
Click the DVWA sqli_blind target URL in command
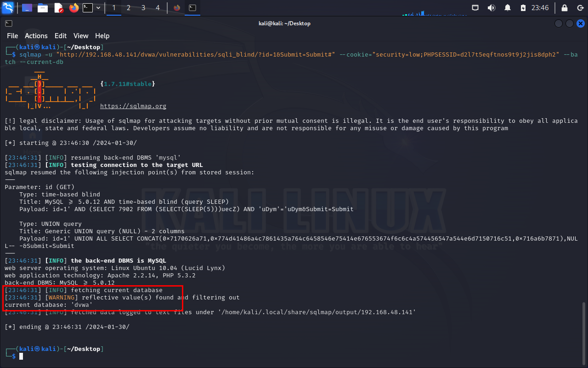[x=196, y=55]
